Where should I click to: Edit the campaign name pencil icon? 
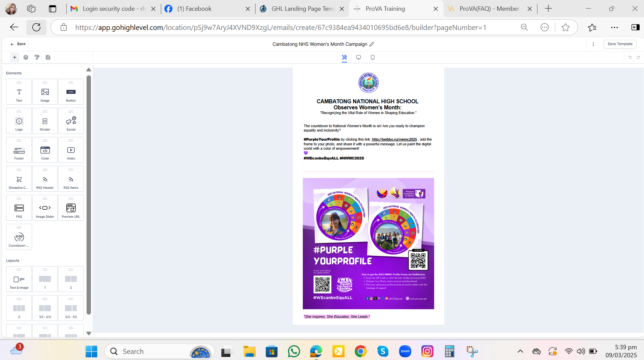[372, 44]
